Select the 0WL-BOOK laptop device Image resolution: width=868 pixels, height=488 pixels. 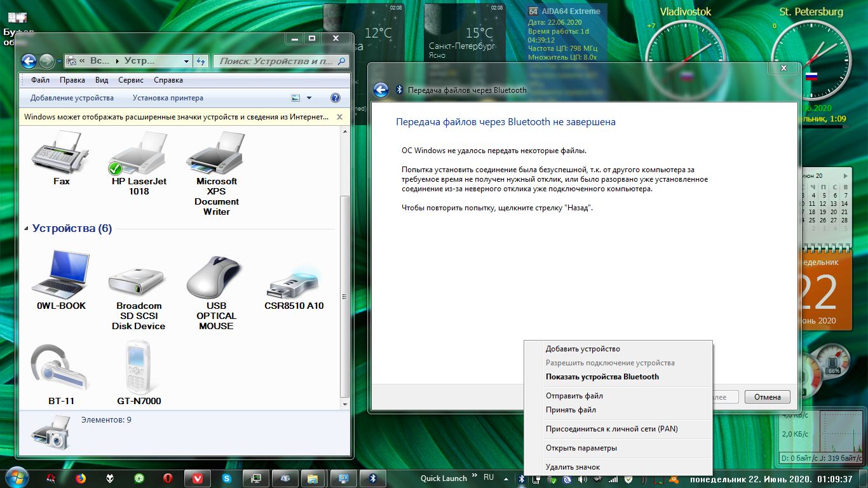(61, 280)
